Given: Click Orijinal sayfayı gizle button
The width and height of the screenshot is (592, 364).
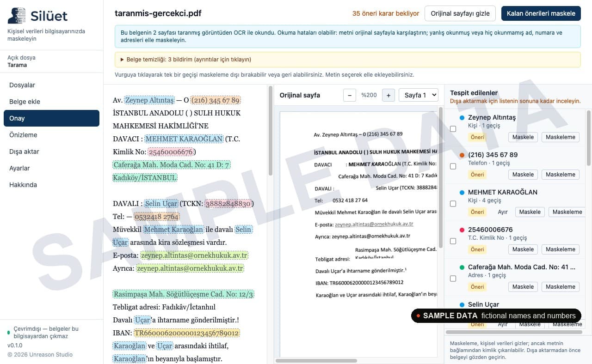Looking at the screenshot, I should [x=460, y=13].
